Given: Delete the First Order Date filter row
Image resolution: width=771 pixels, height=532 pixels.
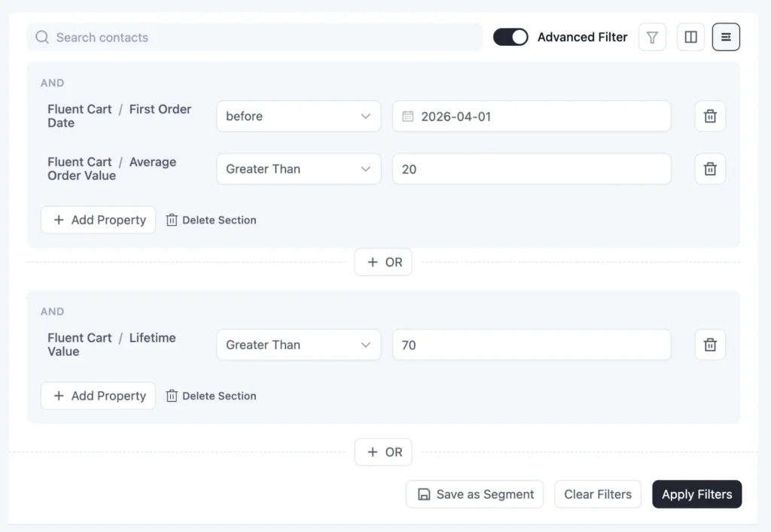Looking at the screenshot, I should [710, 117].
